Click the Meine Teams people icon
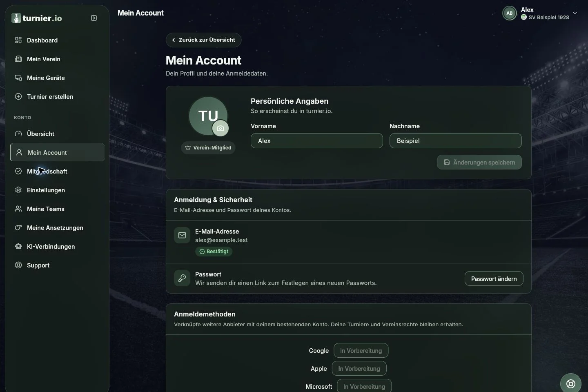 18,209
